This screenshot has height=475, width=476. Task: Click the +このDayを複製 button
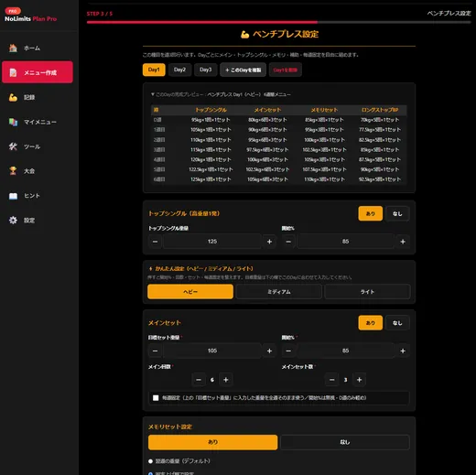point(243,70)
